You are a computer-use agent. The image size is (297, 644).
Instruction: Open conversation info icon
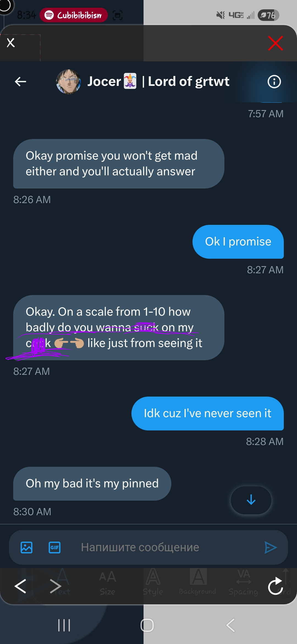[274, 81]
